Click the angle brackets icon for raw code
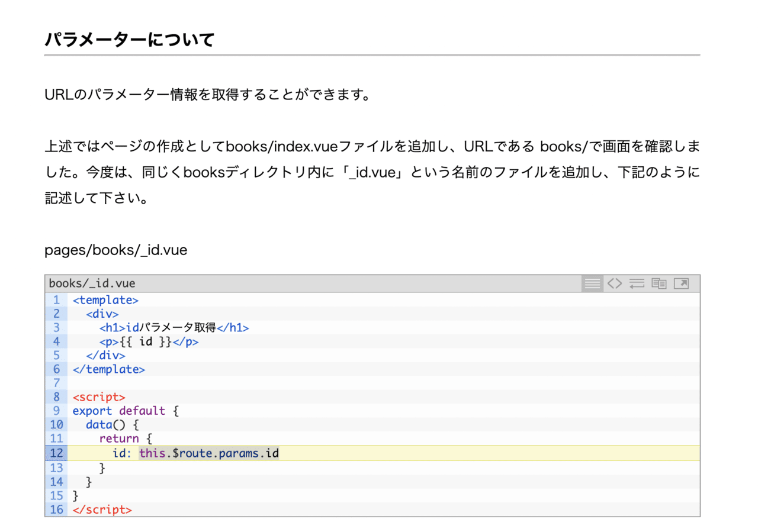The height and width of the screenshot is (532, 758). tap(614, 283)
